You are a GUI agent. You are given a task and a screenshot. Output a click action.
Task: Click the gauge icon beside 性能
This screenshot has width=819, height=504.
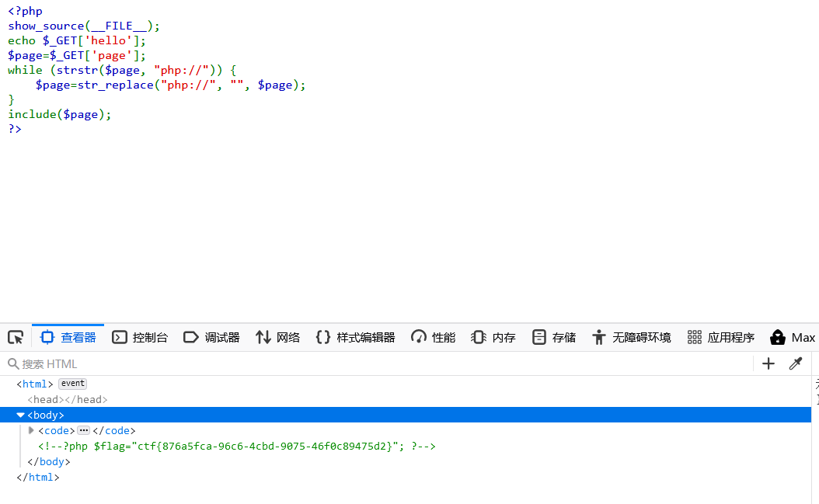(418, 337)
